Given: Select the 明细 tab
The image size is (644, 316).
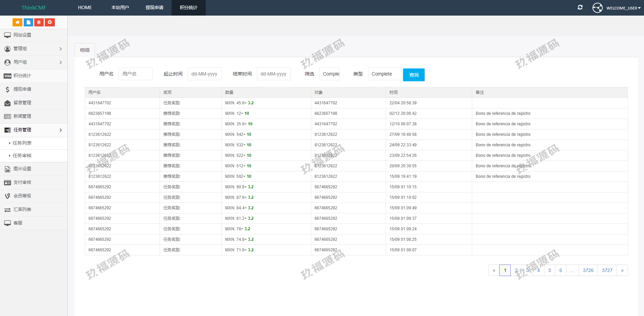Looking at the screenshot, I should [85, 50].
